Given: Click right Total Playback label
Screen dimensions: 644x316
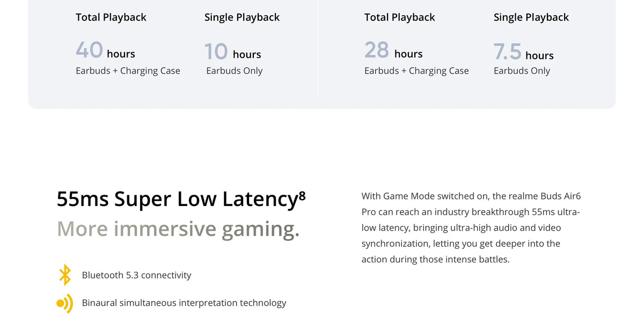Looking at the screenshot, I should tap(400, 17).
